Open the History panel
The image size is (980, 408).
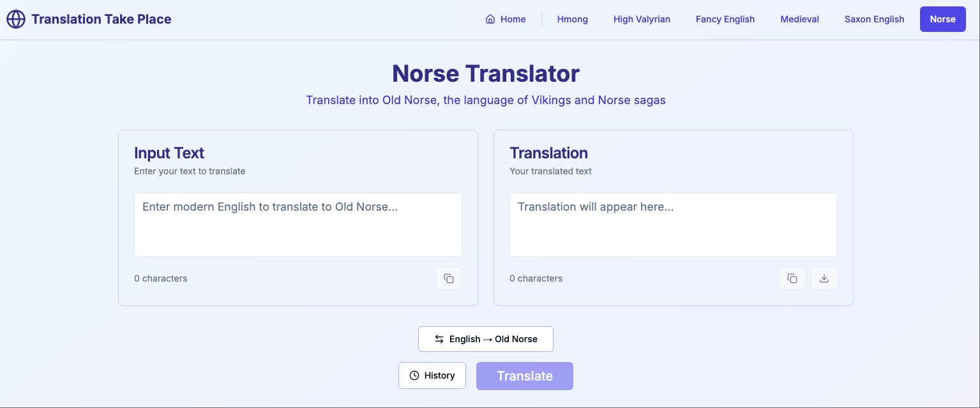pyautogui.click(x=432, y=375)
